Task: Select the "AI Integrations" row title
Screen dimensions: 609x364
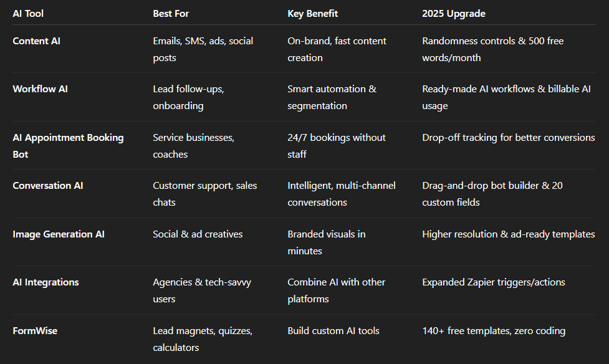Action: click(x=46, y=282)
